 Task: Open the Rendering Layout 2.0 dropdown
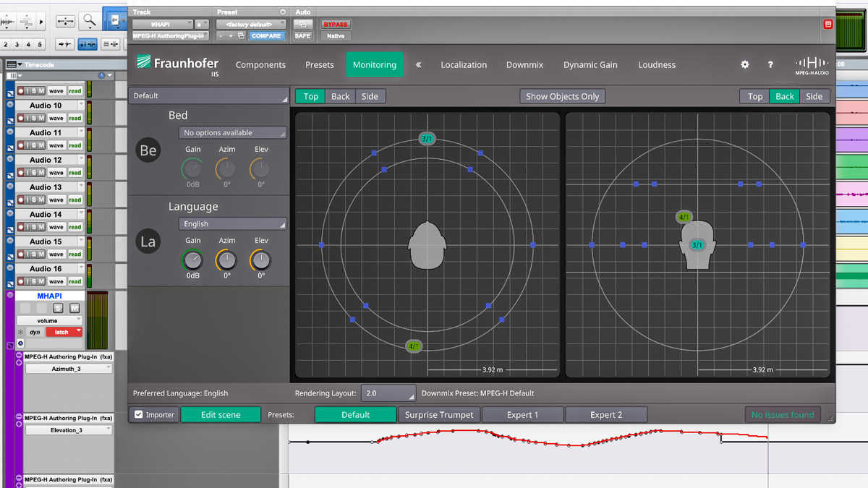click(x=388, y=393)
